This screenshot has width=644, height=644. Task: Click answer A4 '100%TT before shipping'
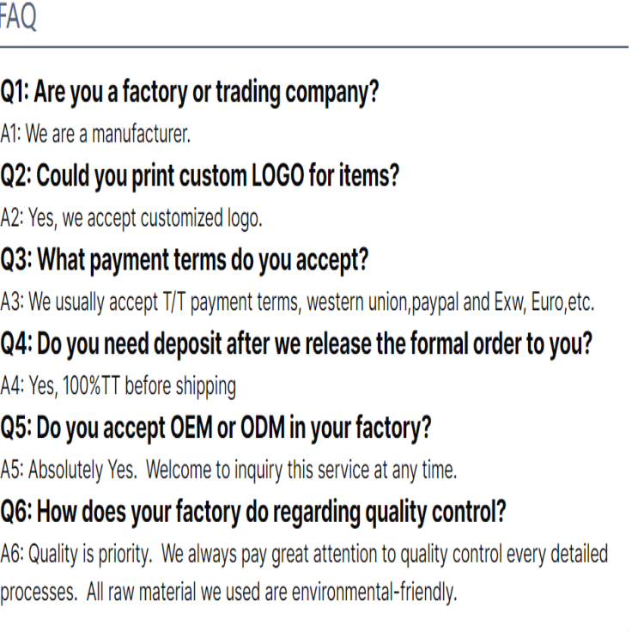118,386
